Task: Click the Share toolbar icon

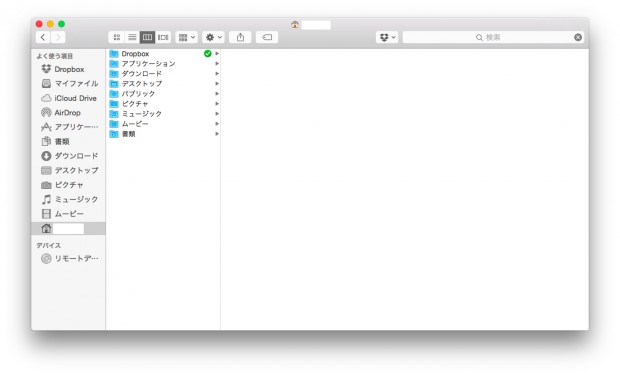Action: 240,37
